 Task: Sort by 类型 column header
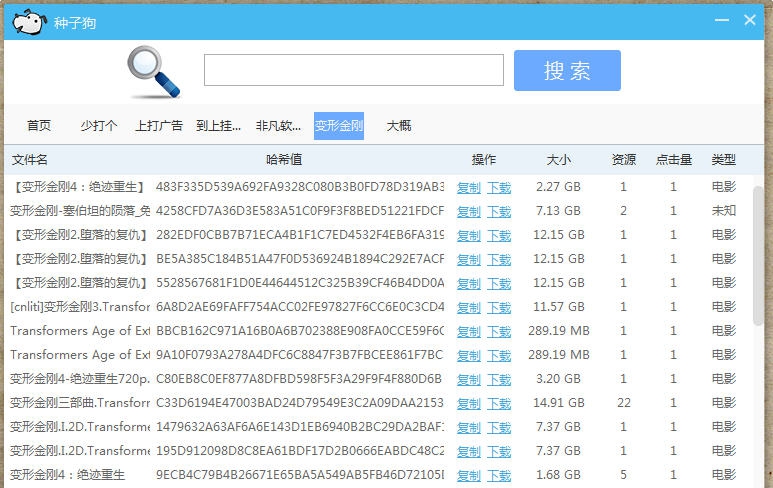click(724, 159)
